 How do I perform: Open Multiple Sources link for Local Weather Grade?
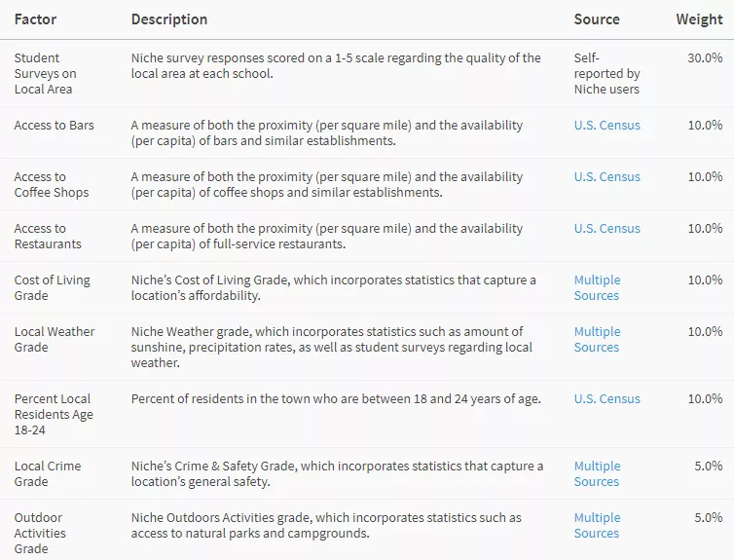[597, 339]
